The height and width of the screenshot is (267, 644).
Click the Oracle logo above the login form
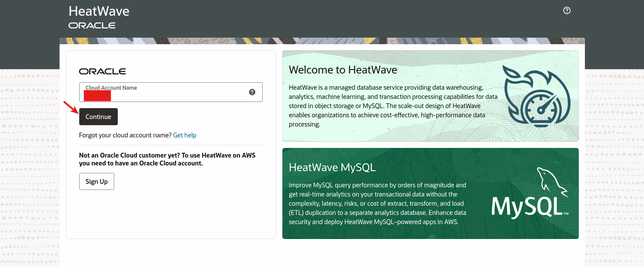point(102,71)
